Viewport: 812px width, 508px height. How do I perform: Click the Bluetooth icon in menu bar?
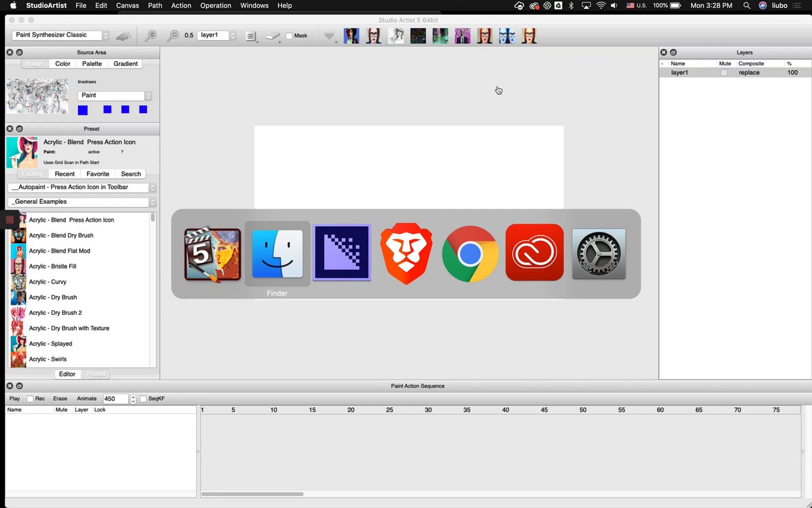(571, 5)
